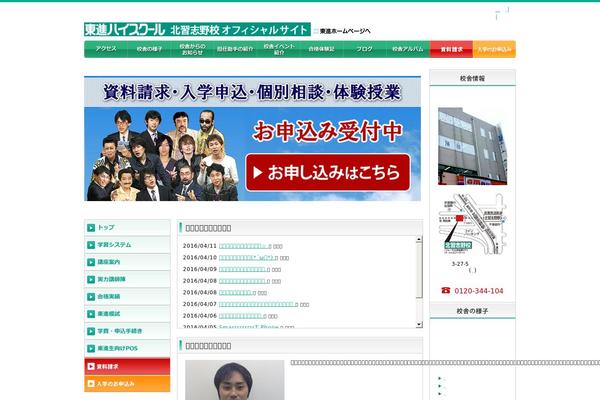The image size is (600, 400).
Task: Click the arrow icon beside 講座案内
Action: pos(91,262)
